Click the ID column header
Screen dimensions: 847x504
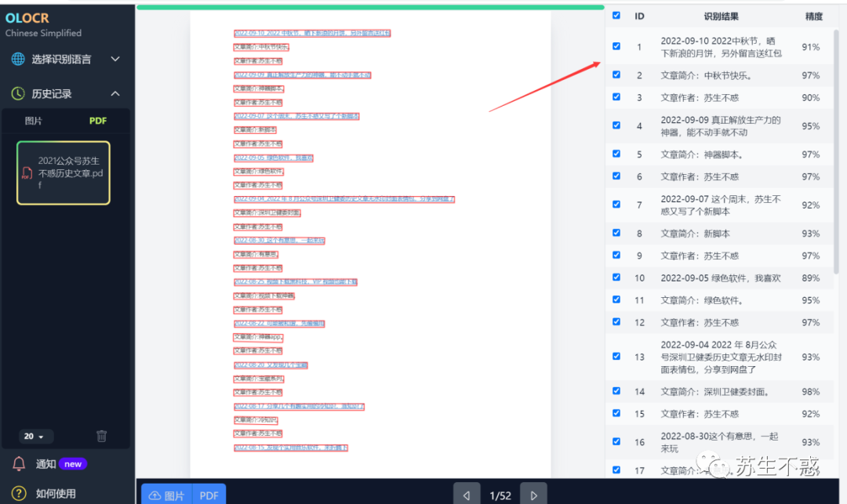pyautogui.click(x=640, y=16)
